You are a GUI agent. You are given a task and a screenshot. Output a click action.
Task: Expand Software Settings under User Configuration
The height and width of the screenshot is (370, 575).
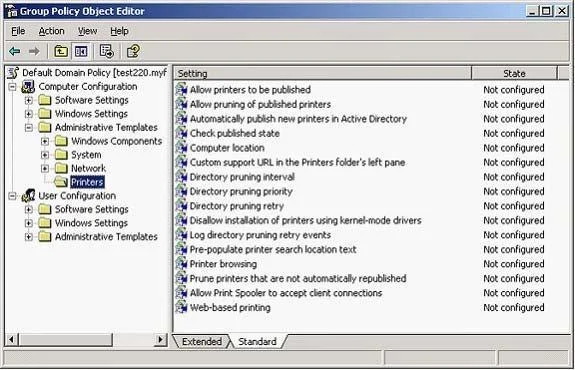29,209
